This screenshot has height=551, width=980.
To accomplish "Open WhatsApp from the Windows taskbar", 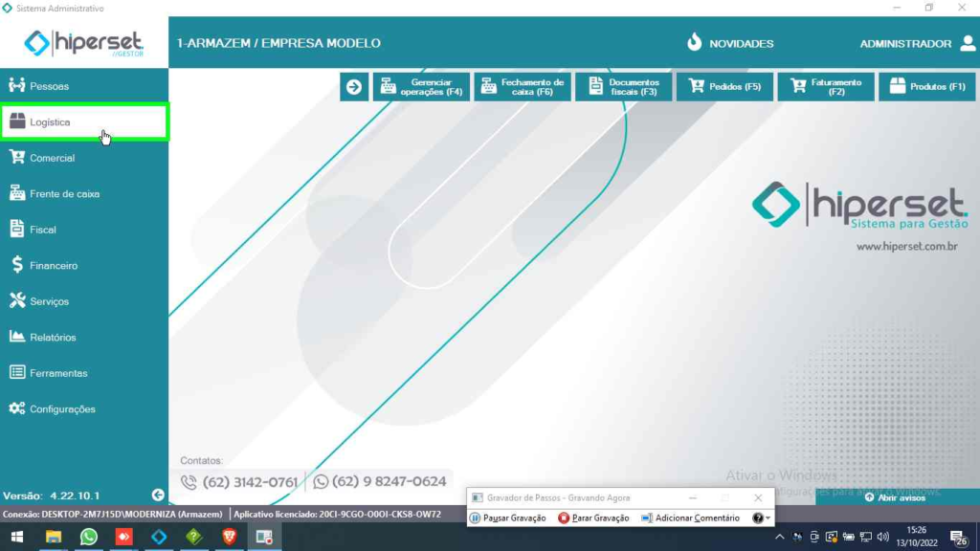I will point(89,538).
